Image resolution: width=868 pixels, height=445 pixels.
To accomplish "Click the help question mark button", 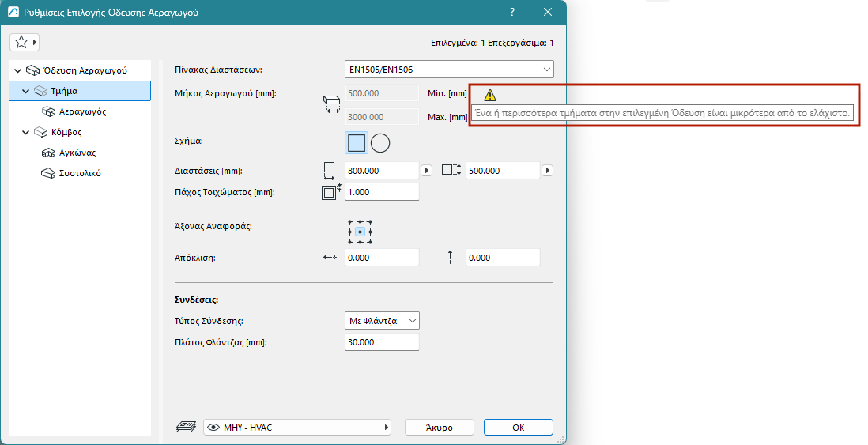I will click(512, 12).
